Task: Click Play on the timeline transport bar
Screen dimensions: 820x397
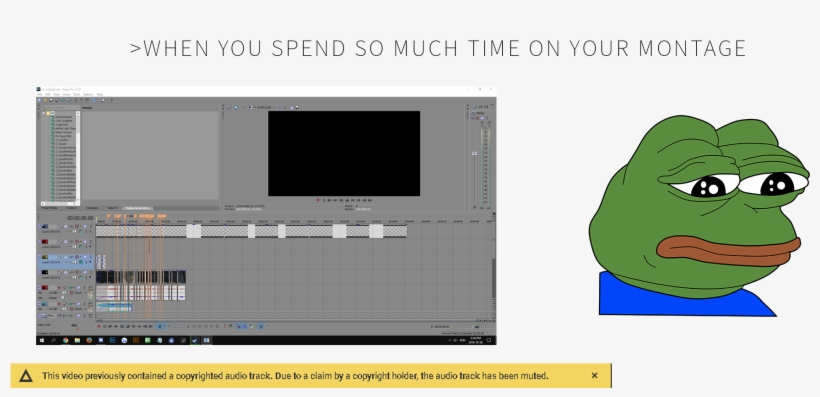Action: tap(116, 326)
